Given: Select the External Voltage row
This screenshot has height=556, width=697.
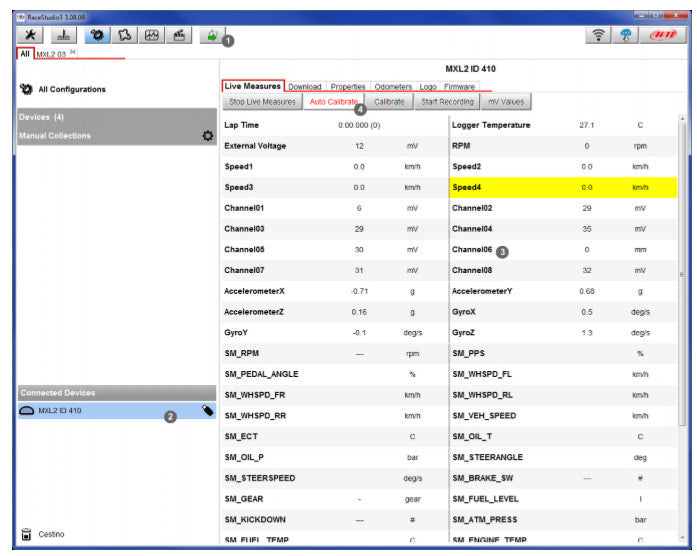Looking at the screenshot, I should point(335,146).
